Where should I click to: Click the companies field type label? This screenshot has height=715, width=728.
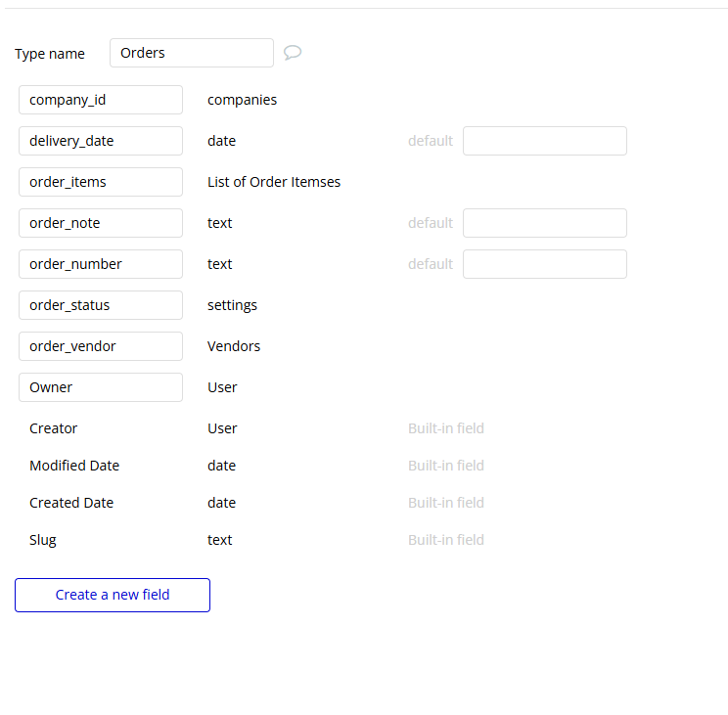[x=242, y=100]
